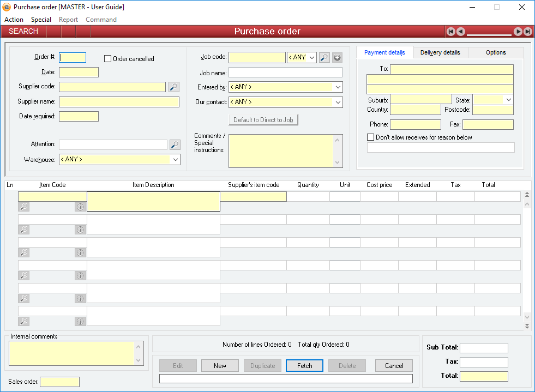Click first line item search icon
535x392 pixels.
pos(24,207)
